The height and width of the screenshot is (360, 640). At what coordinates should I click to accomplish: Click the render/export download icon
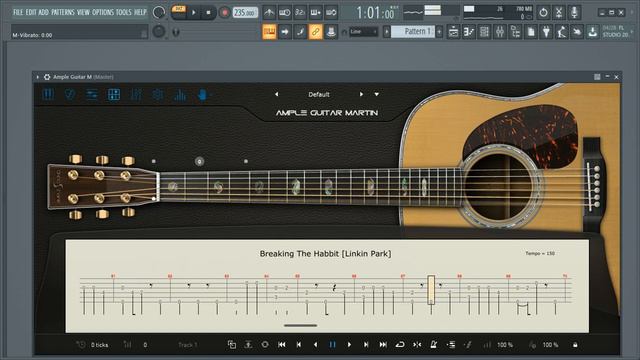click(593, 31)
